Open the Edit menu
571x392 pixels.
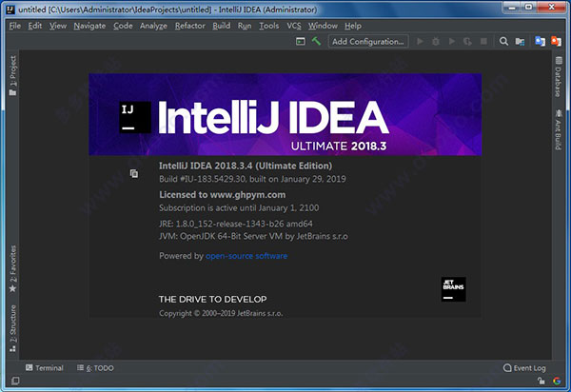click(35, 26)
